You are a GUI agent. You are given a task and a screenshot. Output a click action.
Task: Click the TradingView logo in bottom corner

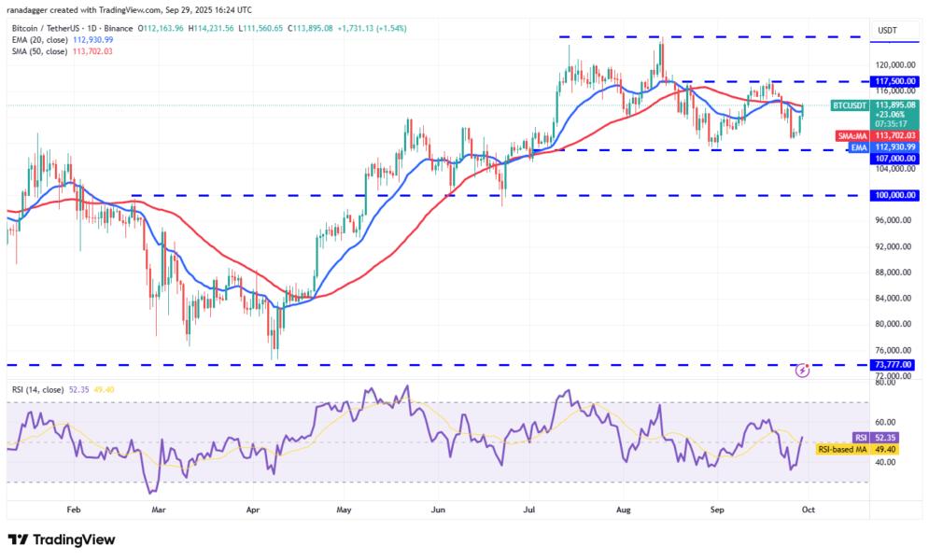click(x=61, y=539)
